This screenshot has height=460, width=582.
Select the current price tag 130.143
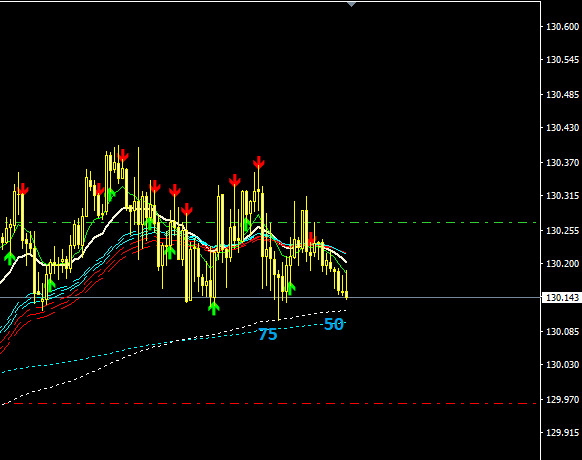click(x=562, y=298)
